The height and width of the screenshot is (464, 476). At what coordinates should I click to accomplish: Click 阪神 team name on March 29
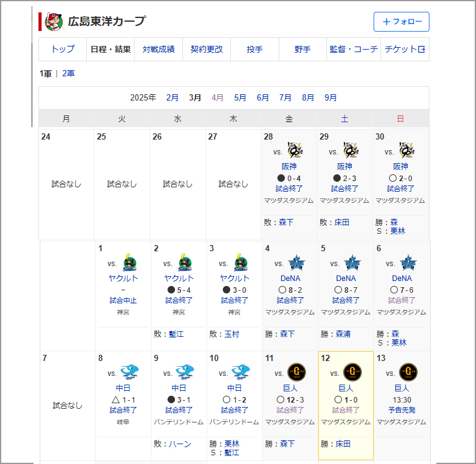coord(344,167)
